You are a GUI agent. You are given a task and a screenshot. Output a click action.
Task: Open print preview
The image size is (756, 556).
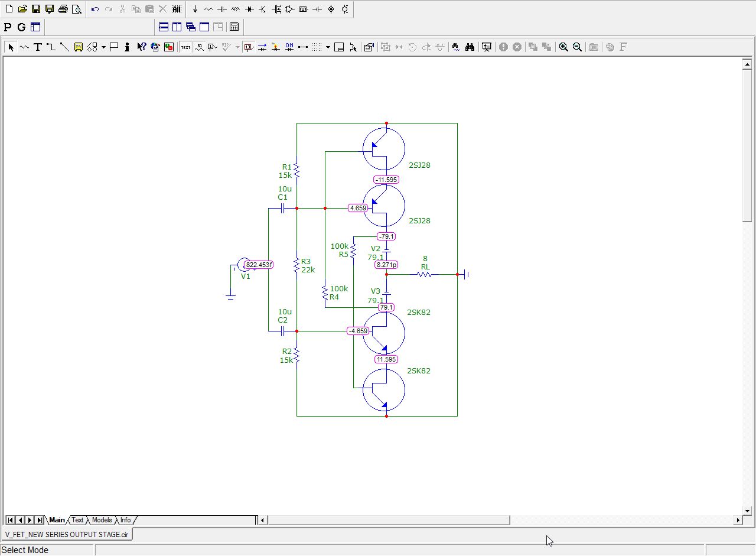(77, 9)
